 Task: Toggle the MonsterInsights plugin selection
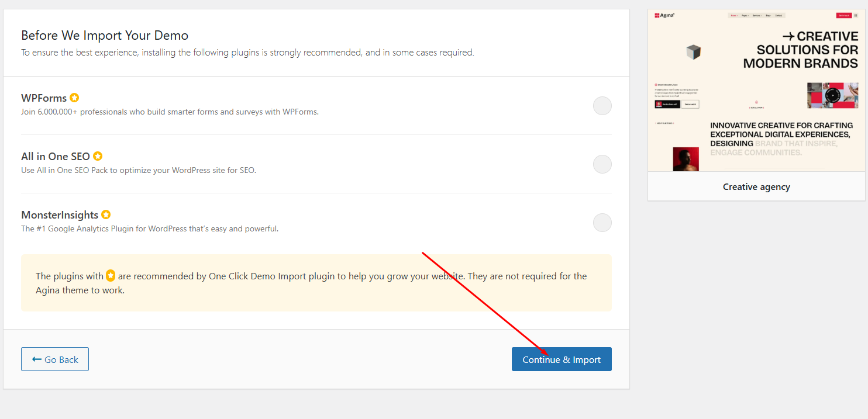click(x=602, y=223)
